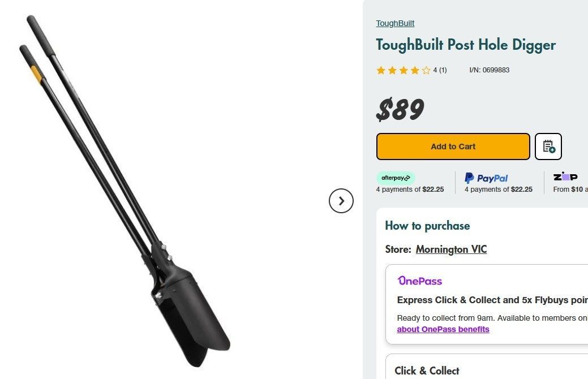
Task: Select the Click & Collect option
Action: tap(427, 371)
